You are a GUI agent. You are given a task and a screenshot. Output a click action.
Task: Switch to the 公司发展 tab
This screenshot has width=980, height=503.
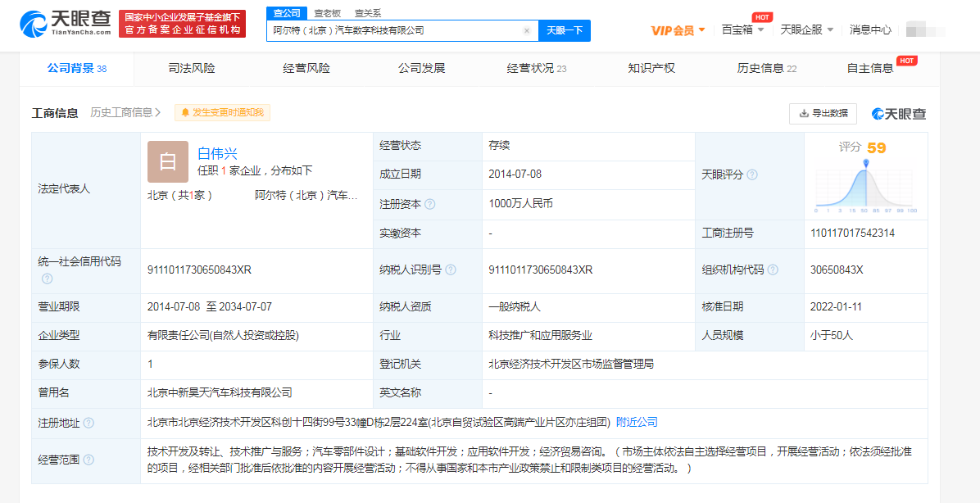click(x=421, y=69)
